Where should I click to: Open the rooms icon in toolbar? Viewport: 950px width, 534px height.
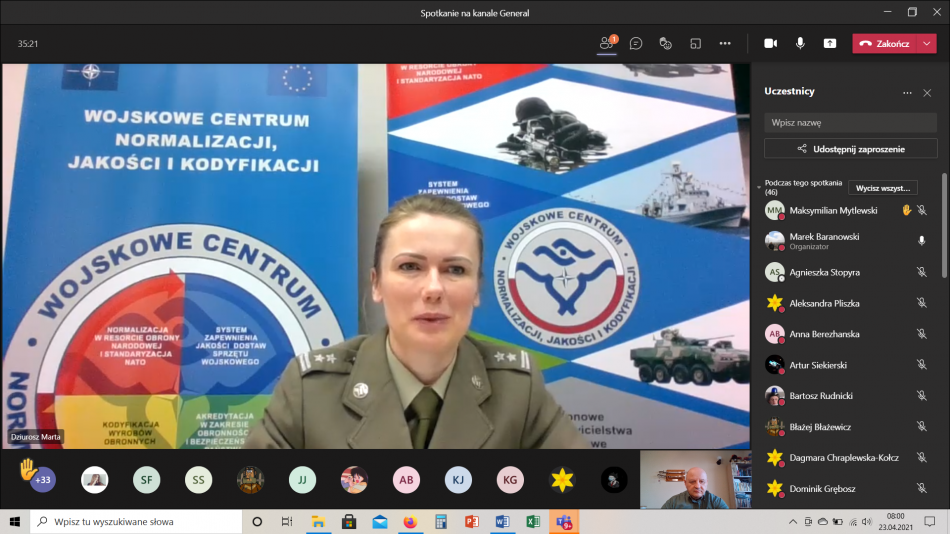tap(695, 43)
